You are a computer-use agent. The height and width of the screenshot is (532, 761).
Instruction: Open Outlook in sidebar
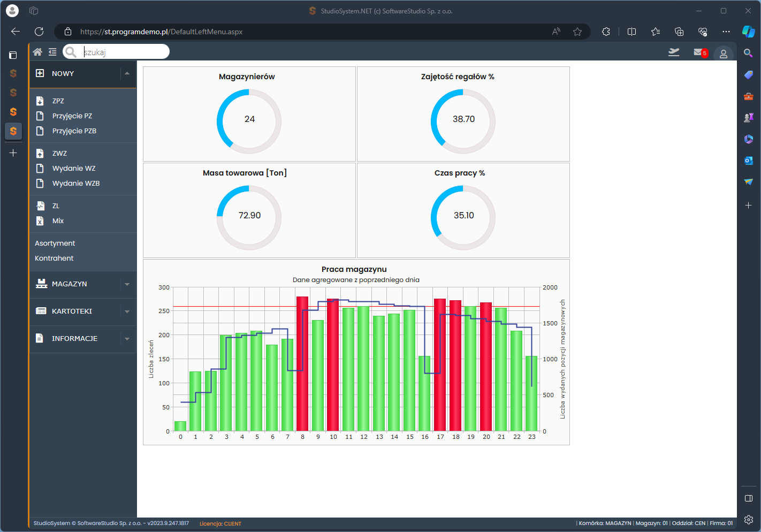point(749,161)
